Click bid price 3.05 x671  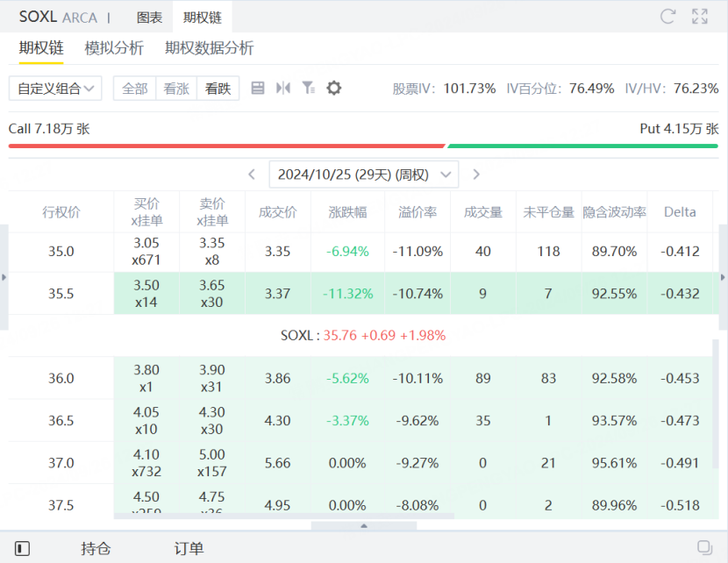pos(146,251)
